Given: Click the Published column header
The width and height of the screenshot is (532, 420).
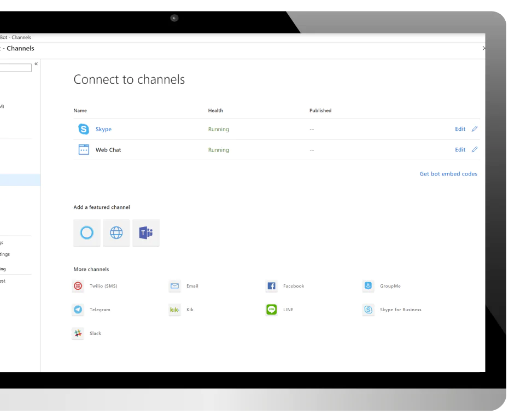Looking at the screenshot, I should pos(320,110).
